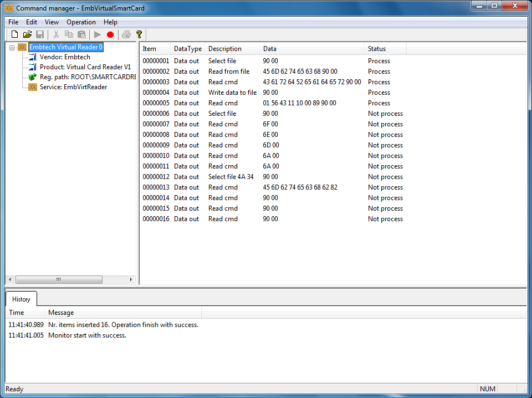
Task: Click the Cut scissors toolbar icon
Action: [x=57, y=34]
